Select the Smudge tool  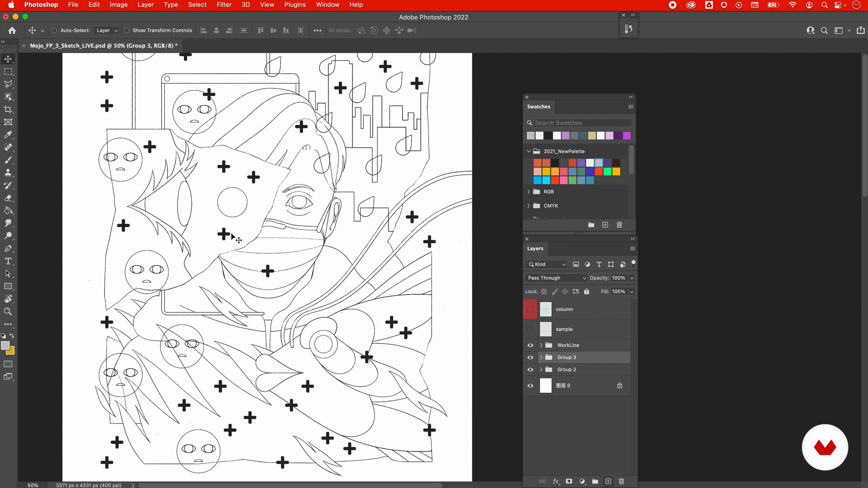click(8, 223)
